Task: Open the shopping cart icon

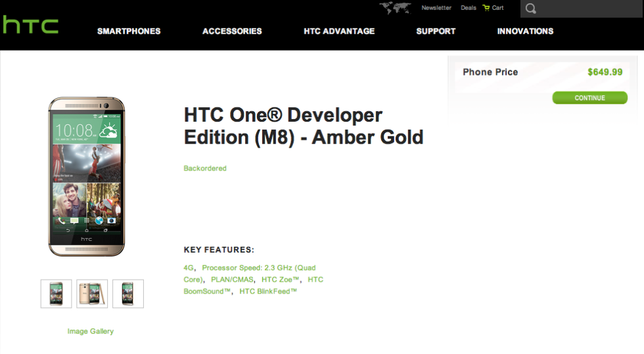Action: [x=486, y=8]
